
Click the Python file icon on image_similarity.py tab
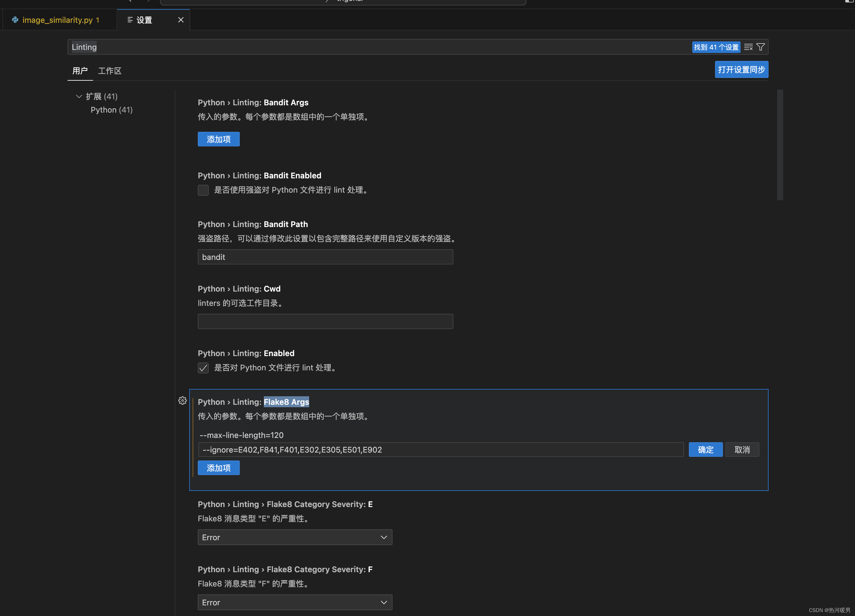pyautogui.click(x=15, y=20)
